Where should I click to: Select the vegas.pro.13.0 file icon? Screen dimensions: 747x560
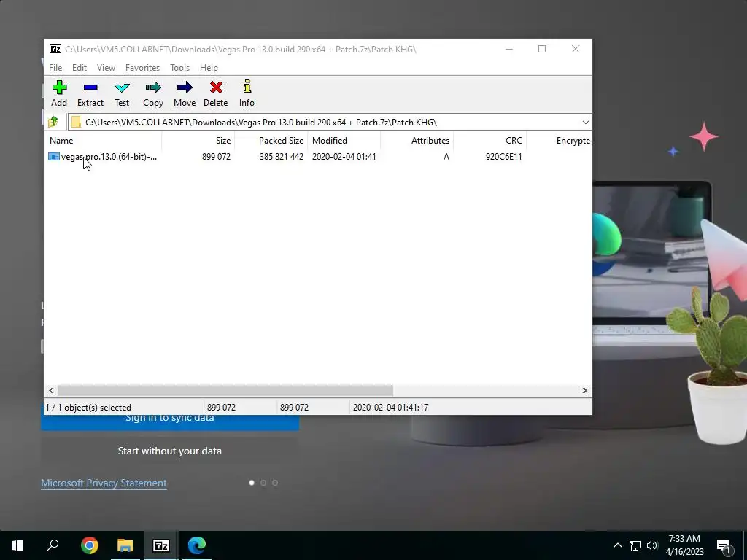(54, 156)
